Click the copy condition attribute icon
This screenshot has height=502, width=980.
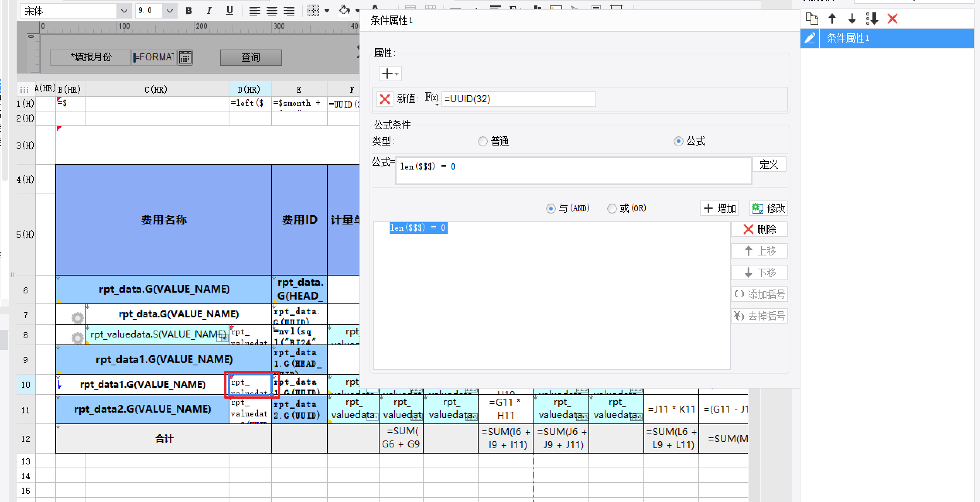pyautogui.click(x=812, y=19)
